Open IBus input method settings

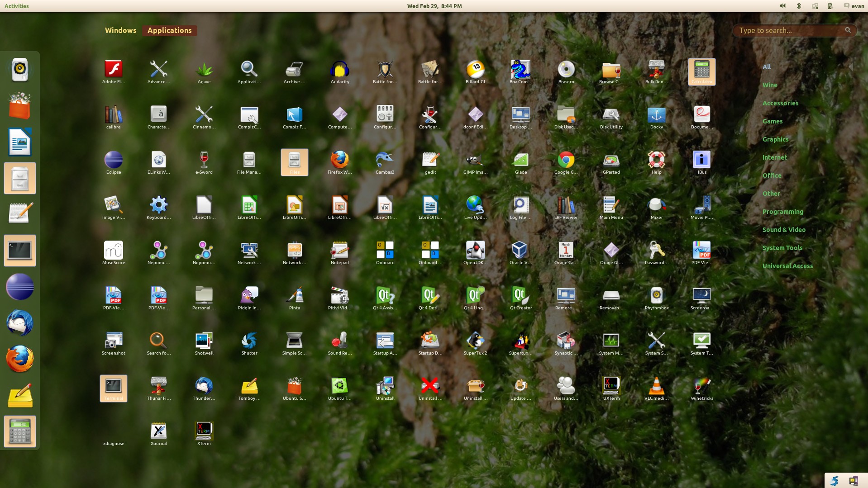click(702, 162)
